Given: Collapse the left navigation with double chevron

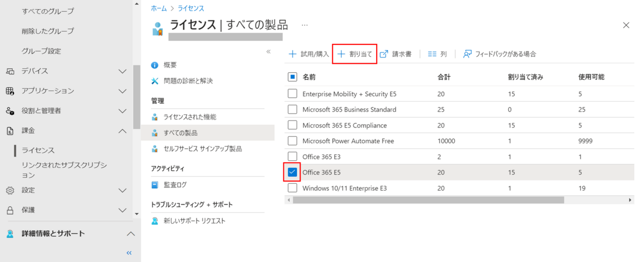Looking at the screenshot, I should (x=129, y=253).
